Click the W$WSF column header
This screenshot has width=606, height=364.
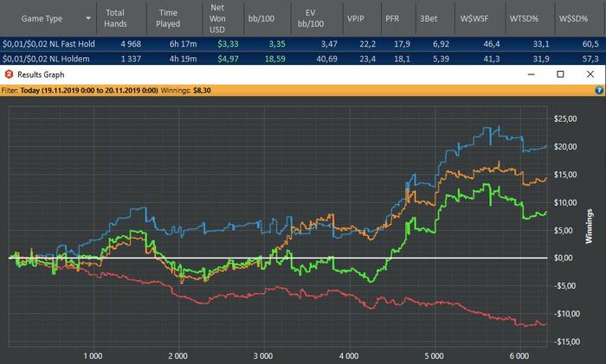[x=474, y=18]
